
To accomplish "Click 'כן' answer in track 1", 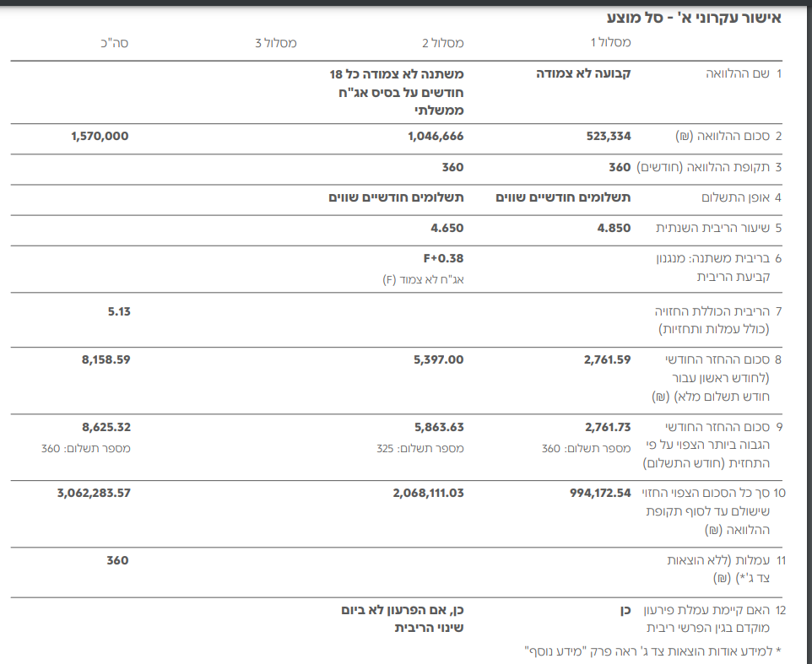I will click(x=625, y=611).
